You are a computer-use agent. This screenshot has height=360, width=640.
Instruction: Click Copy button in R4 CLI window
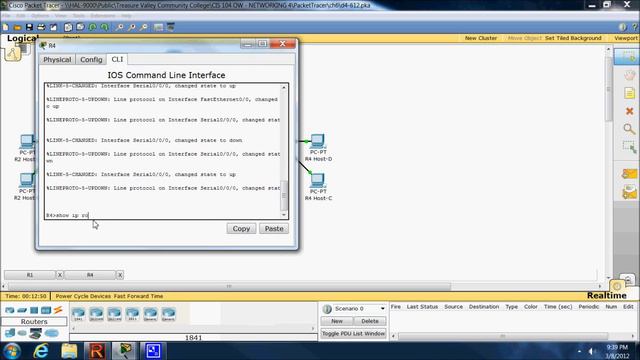coord(241,229)
